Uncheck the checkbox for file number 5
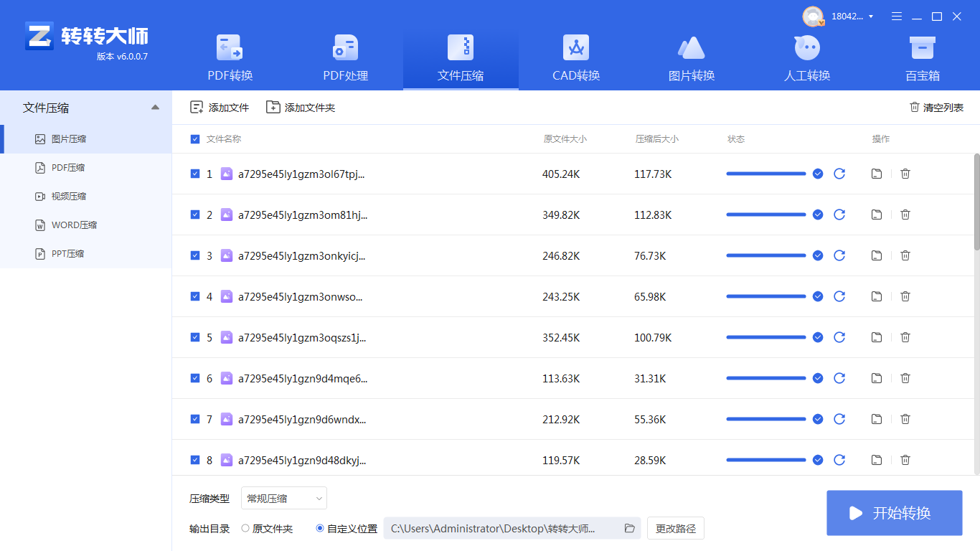The width and height of the screenshot is (980, 551). [194, 337]
